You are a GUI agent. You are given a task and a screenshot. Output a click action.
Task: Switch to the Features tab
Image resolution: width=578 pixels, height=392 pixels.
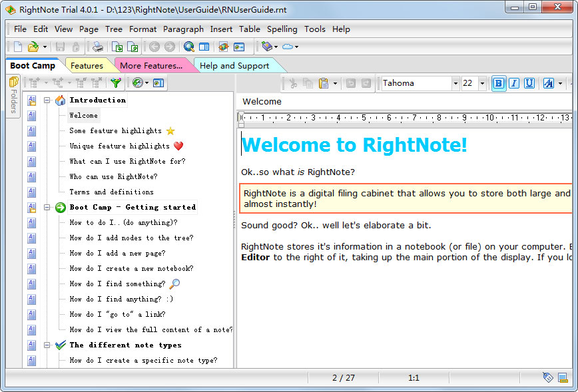click(87, 66)
